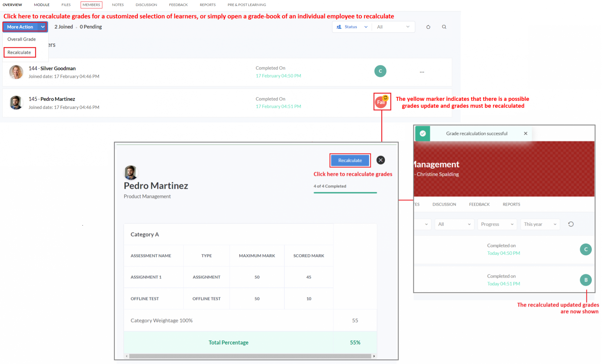Close the Pedro Martinez grade-book dialog
The image size is (602, 364).
point(381,160)
